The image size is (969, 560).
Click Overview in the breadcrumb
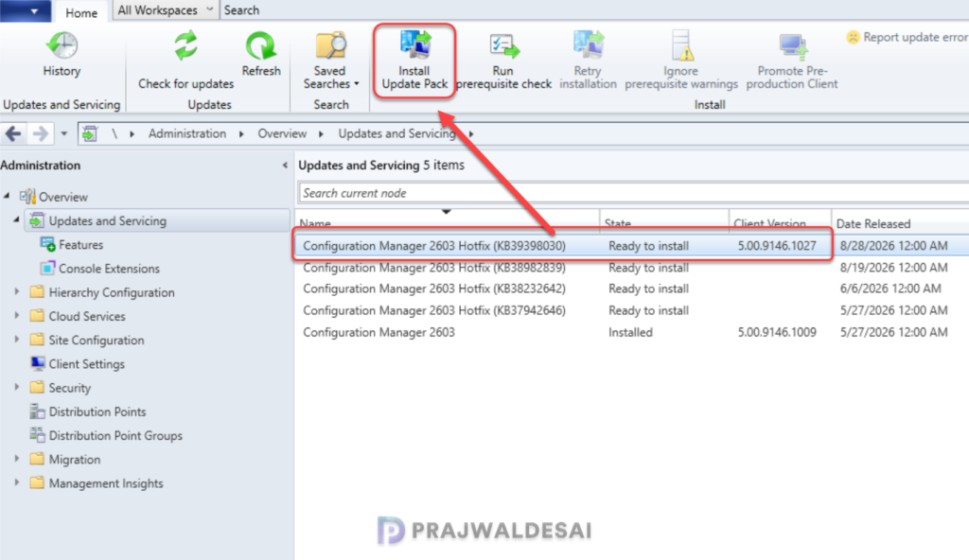[282, 133]
